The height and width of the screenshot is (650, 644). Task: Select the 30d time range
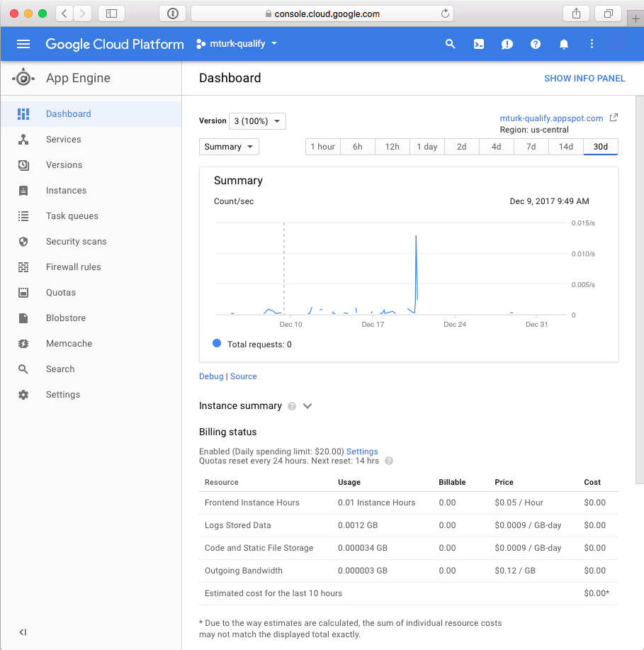tap(601, 147)
